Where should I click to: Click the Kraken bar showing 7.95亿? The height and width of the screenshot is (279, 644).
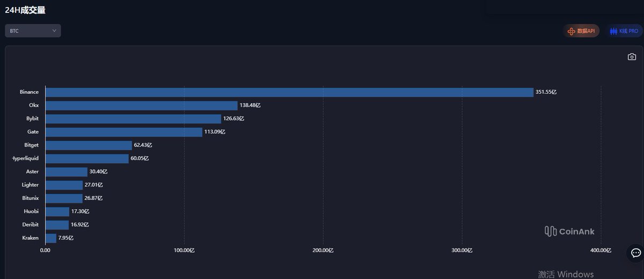tap(51, 238)
